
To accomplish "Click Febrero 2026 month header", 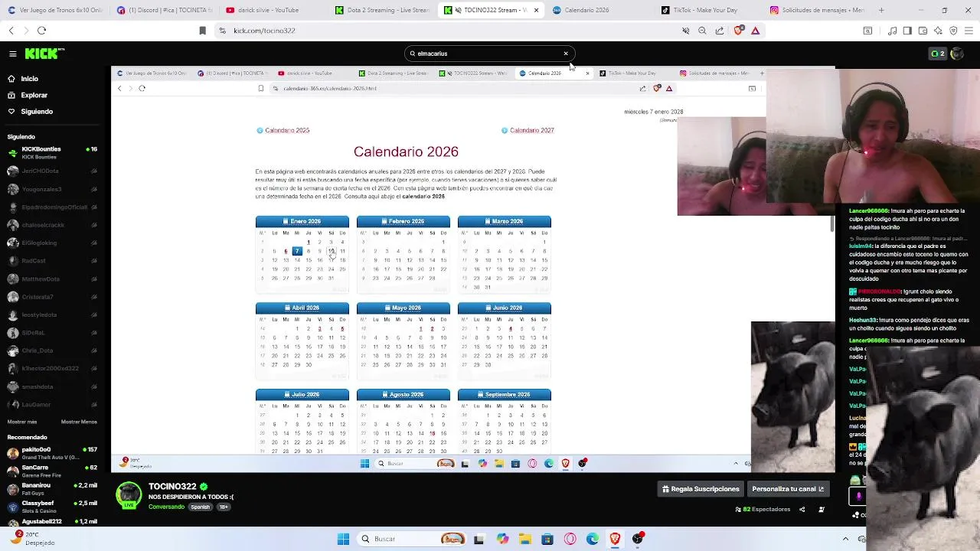I will point(403,221).
